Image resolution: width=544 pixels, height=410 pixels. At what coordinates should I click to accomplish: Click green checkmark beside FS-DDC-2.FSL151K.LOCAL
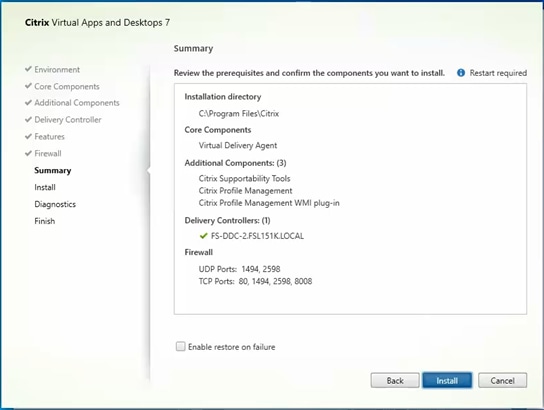point(204,236)
